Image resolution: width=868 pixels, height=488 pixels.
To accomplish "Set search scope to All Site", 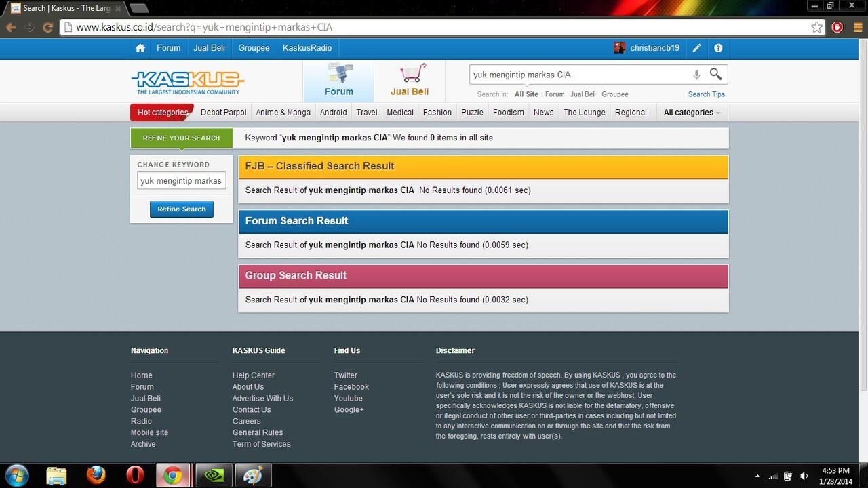I will pyautogui.click(x=526, y=94).
